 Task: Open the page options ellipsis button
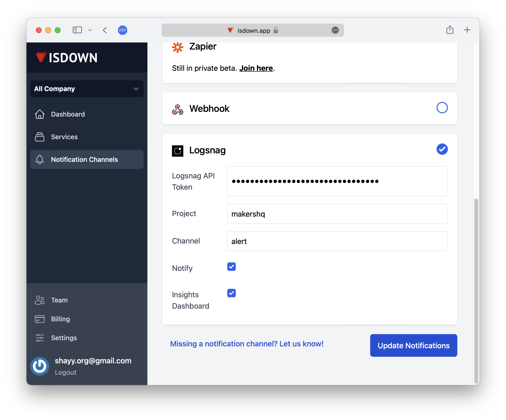(335, 30)
